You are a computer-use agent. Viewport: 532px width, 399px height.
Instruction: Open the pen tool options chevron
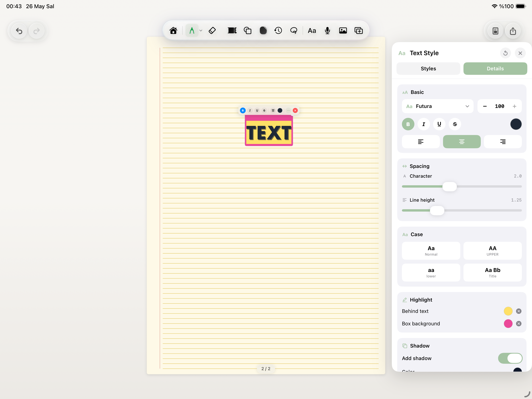tap(201, 31)
